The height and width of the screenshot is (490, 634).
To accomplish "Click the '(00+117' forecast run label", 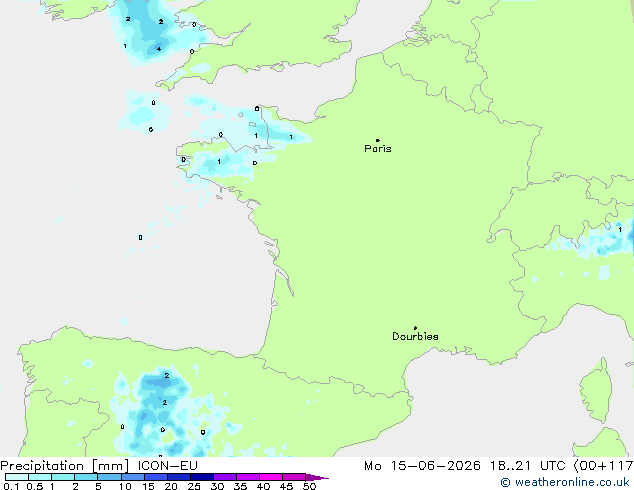I will click(603, 466).
